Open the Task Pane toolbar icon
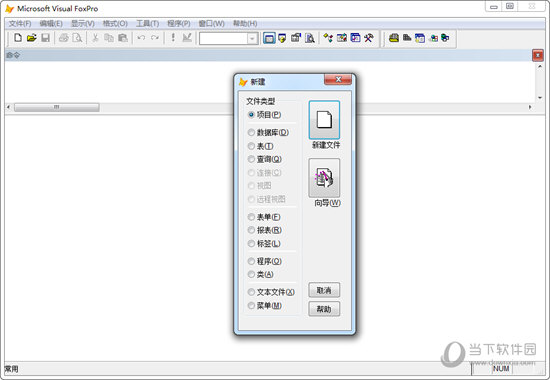This screenshot has height=380, width=550. point(355,38)
